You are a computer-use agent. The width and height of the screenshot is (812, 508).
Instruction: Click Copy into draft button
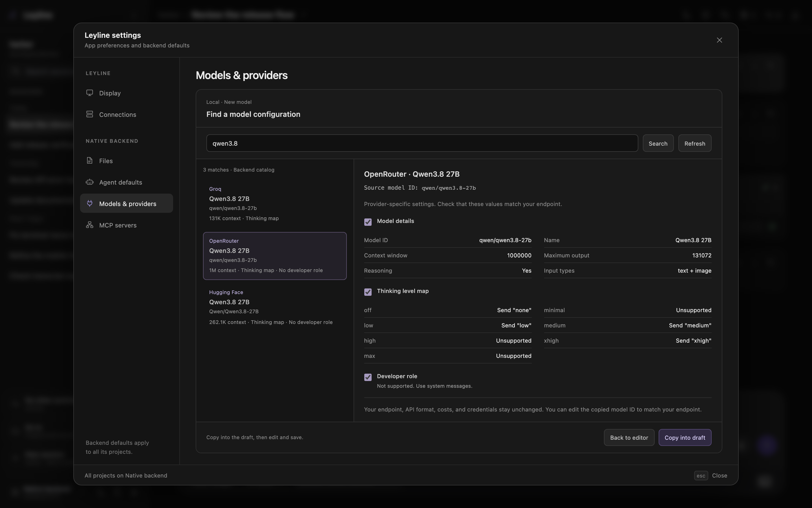click(x=685, y=437)
